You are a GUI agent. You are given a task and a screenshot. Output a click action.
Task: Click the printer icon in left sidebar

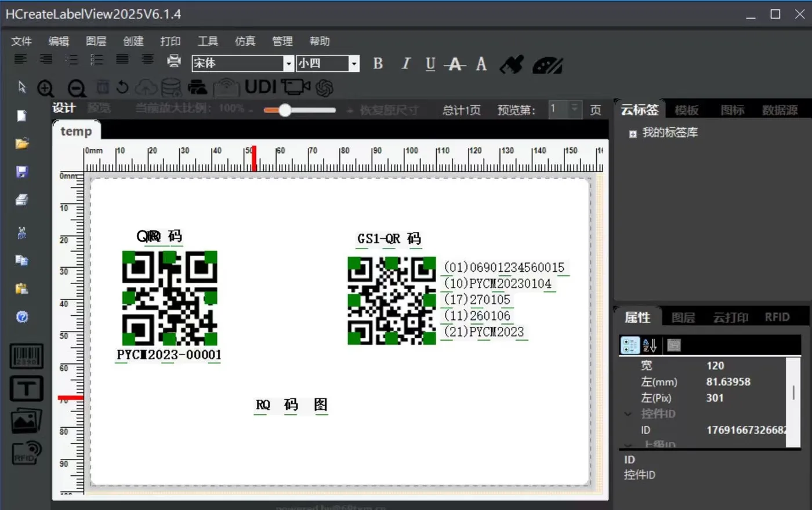[22, 200]
